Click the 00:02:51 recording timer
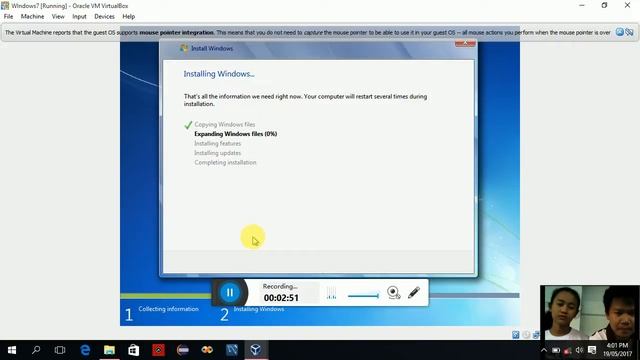This screenshot has height=360, width=640. [281, 298]
